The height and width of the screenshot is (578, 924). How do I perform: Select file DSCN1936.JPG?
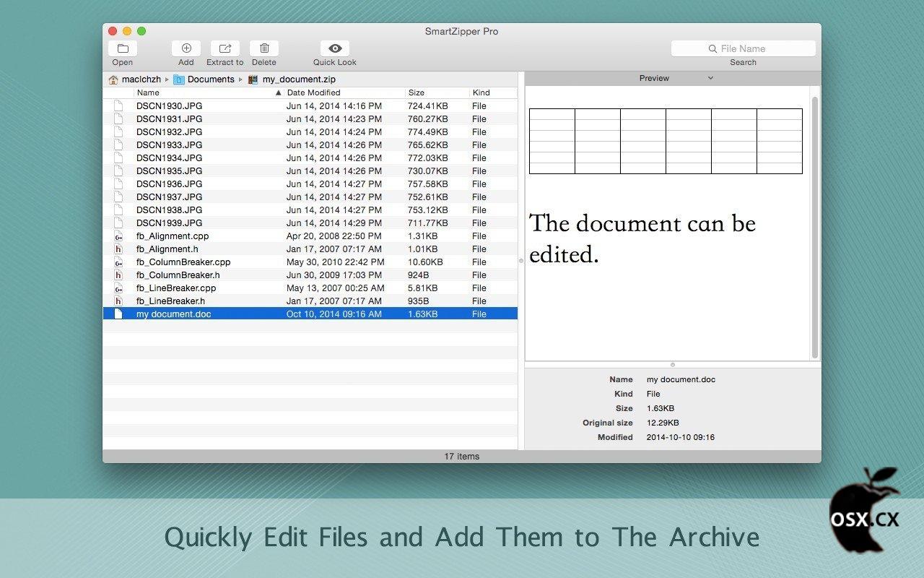click(310, 184)
